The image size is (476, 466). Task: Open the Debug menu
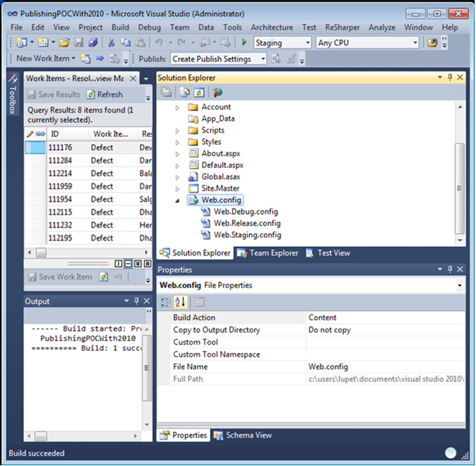tap(150, 27)
